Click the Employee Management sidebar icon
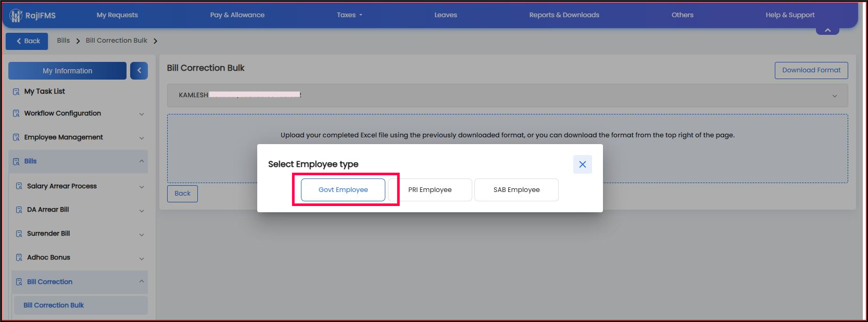Viewport: 868px width, 322px height. pos(16,137)
